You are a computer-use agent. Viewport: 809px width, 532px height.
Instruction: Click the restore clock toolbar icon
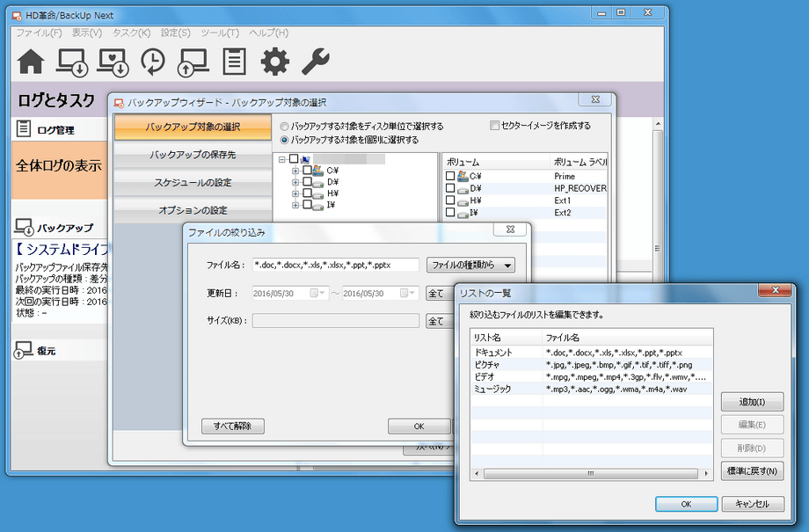pos(152,62)
